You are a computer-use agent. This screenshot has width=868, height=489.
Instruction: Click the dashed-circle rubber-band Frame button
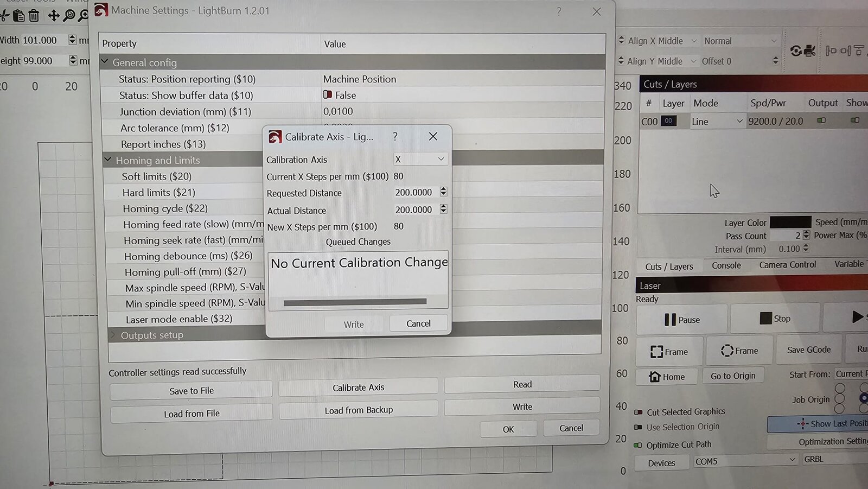[739, 351]
